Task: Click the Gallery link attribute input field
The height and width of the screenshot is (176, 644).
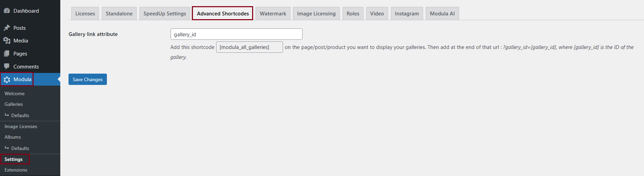Action: (x=236, y=34)
